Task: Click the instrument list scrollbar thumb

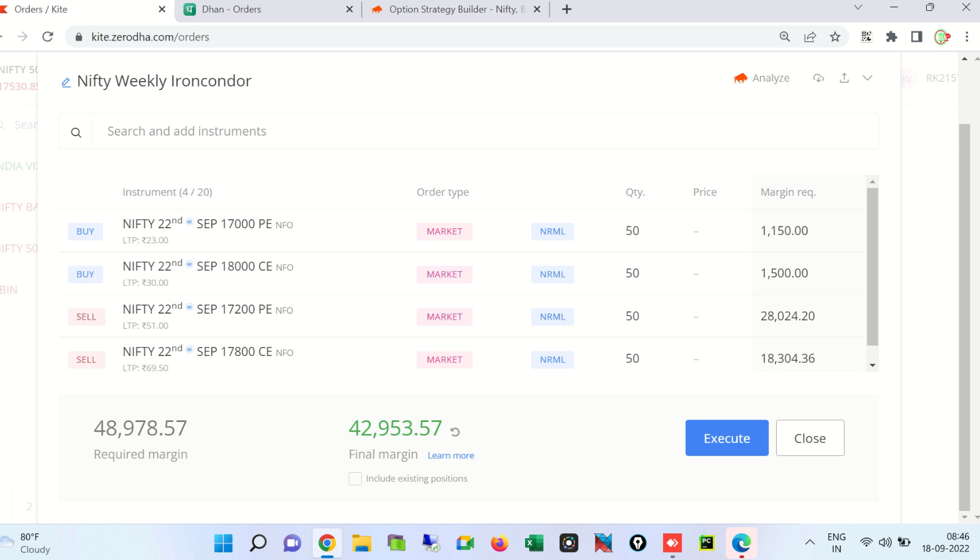Action: pos(872,266)
